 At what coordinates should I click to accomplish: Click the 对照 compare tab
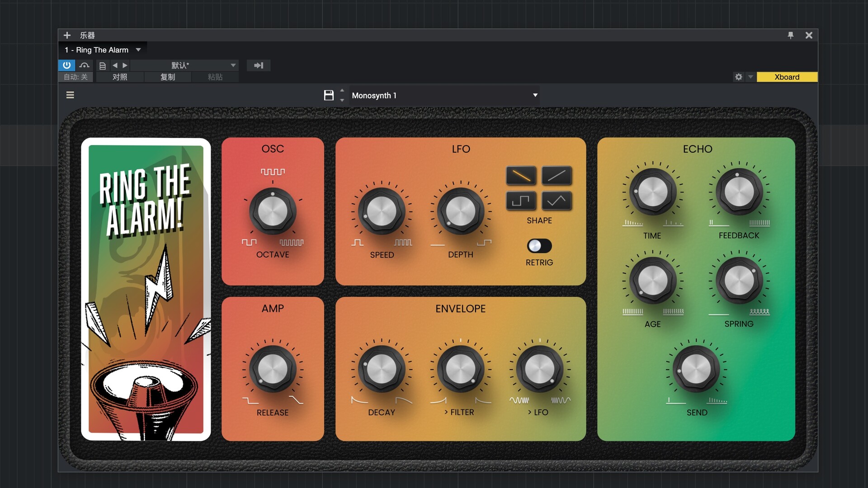120,77
